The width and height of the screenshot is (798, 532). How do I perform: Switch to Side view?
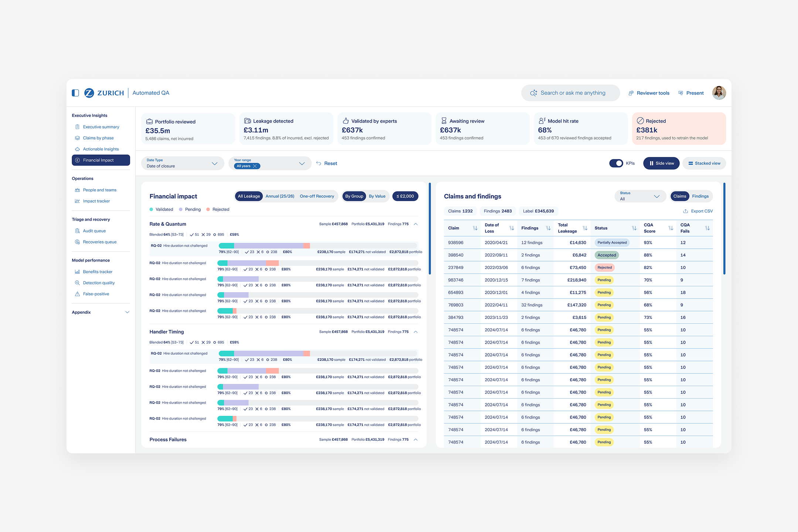point(661,163)
